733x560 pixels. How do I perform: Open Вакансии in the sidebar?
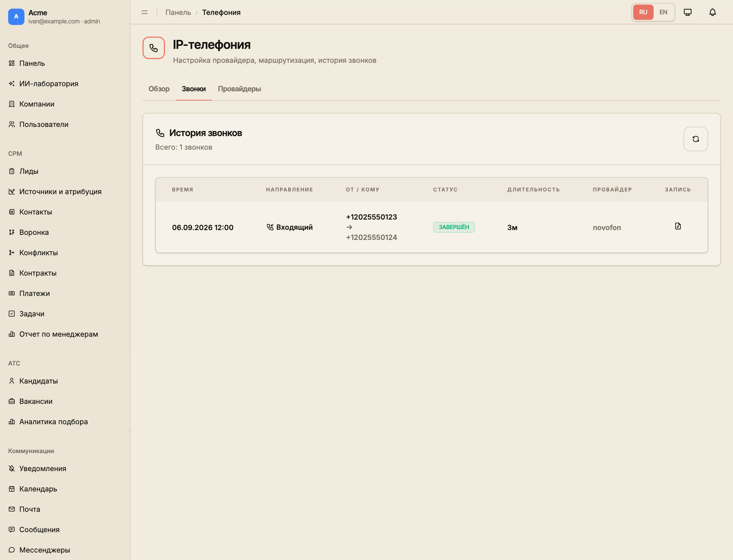pyautogui.click(x=65, y=402)
